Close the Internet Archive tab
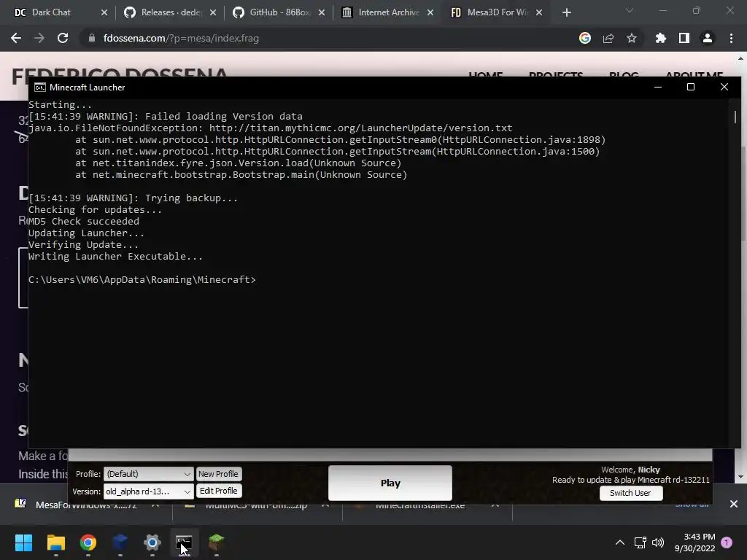Viewport: 747px width, 560px height. [430, 12]
